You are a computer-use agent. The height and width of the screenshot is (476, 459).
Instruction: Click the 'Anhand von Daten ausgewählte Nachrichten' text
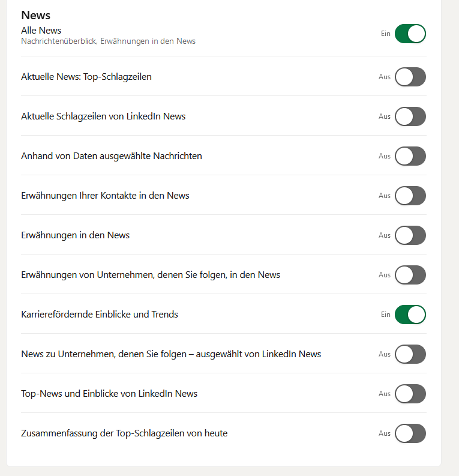(112, 156)
